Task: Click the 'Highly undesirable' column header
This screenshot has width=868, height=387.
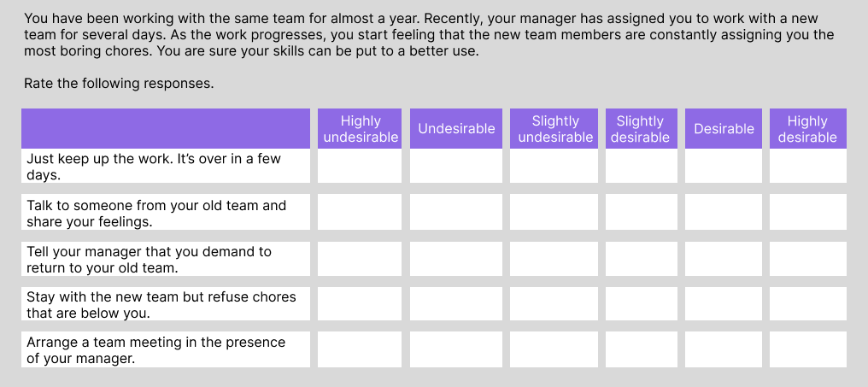Action: pos(360,128)
